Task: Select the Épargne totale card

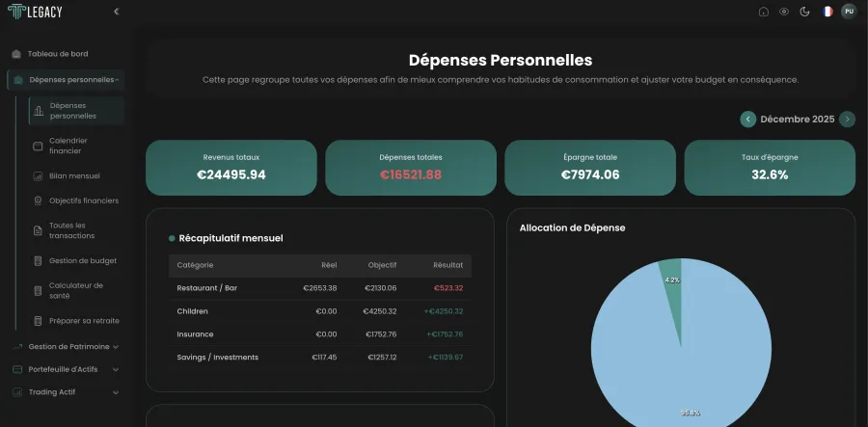Action: click(x=590, y=168)
